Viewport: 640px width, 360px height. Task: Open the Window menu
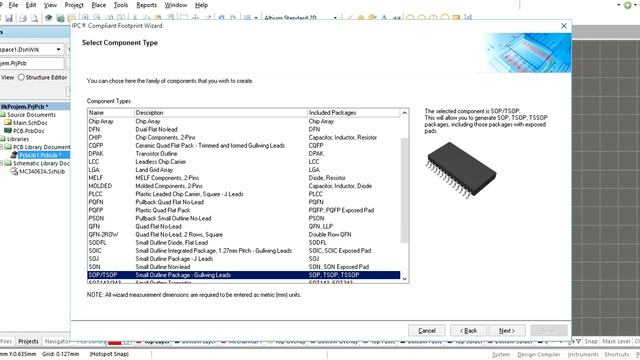pos(176,5)
